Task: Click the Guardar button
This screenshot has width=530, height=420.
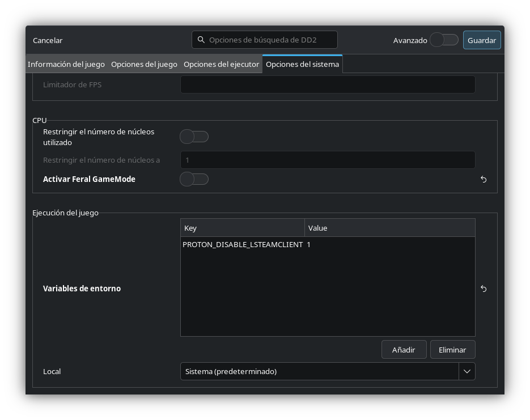Action: click(482, 40)
